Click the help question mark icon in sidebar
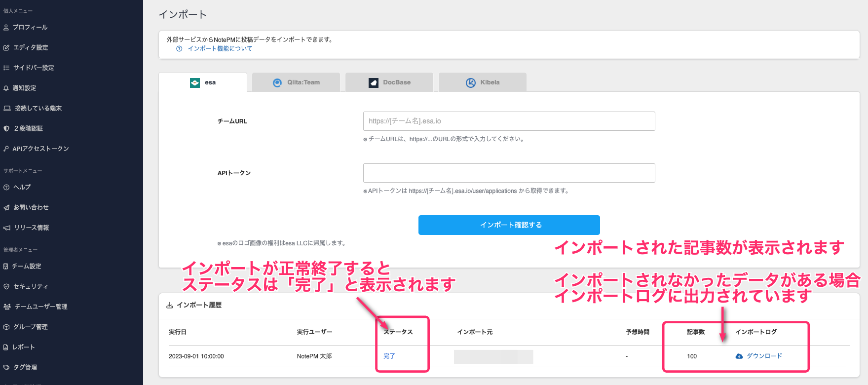Viewport: 868px width, 385px height. coord(6,187)
